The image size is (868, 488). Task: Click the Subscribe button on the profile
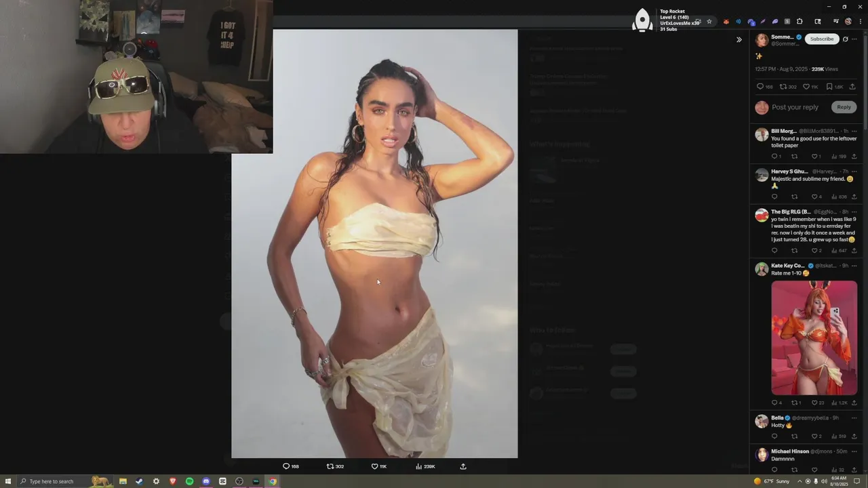[822, 39]
